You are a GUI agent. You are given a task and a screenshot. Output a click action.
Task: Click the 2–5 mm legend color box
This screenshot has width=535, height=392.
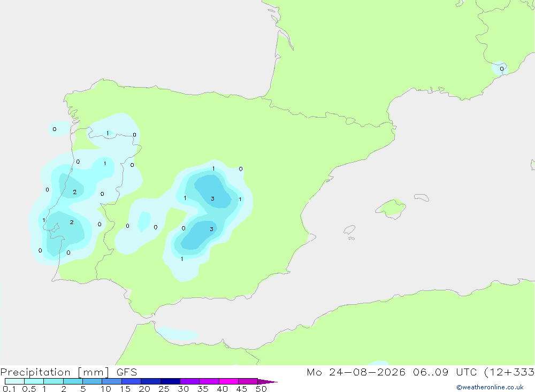click(73, 381)
